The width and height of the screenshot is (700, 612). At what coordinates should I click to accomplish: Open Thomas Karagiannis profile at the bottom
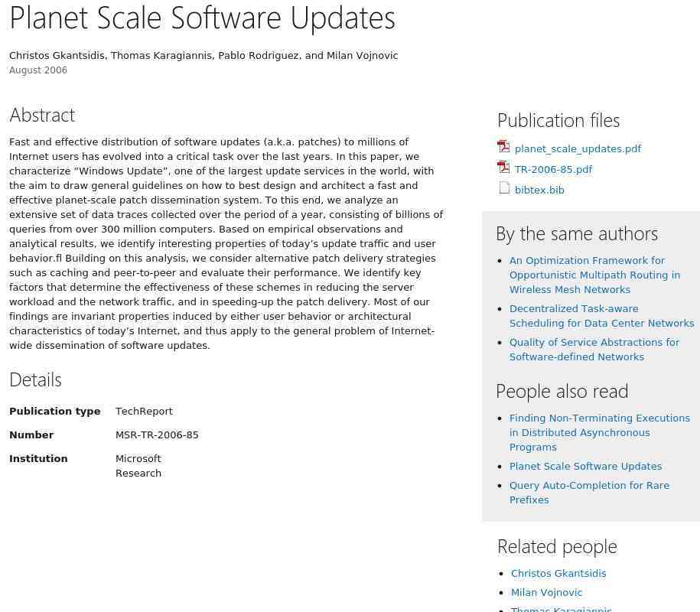pos(561,609)
